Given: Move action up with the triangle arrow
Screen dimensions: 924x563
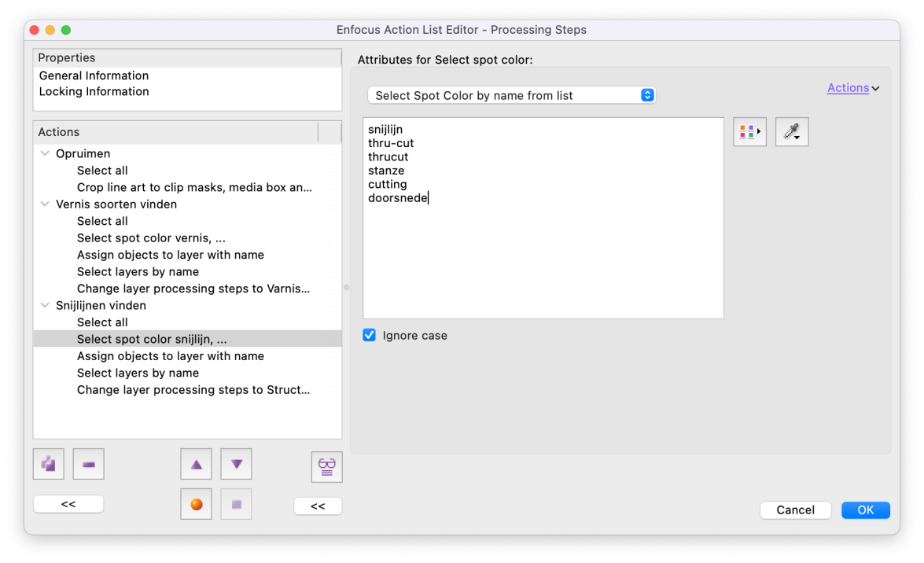Looking at the screenshot, I should (x=197, y=464).
